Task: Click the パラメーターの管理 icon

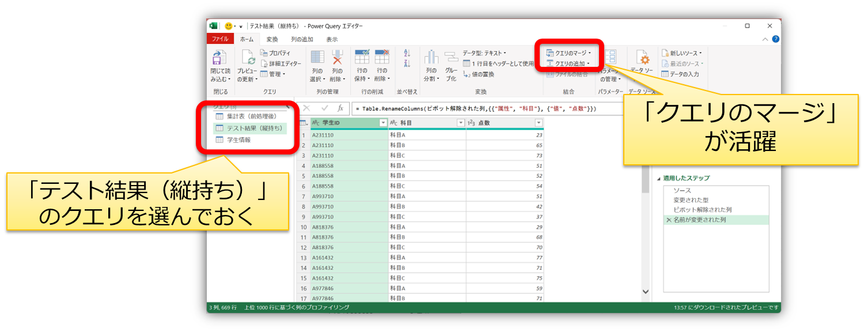Action: (x=610, y=58)
